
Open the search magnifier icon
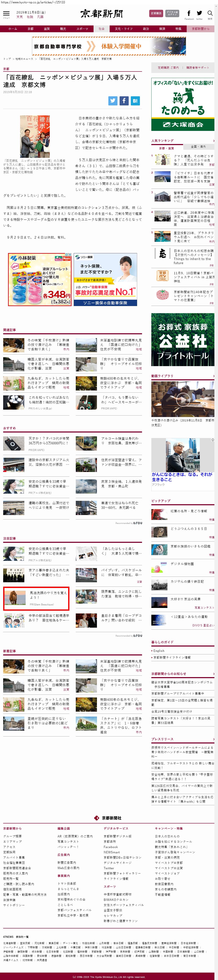[x=210, y=14]
